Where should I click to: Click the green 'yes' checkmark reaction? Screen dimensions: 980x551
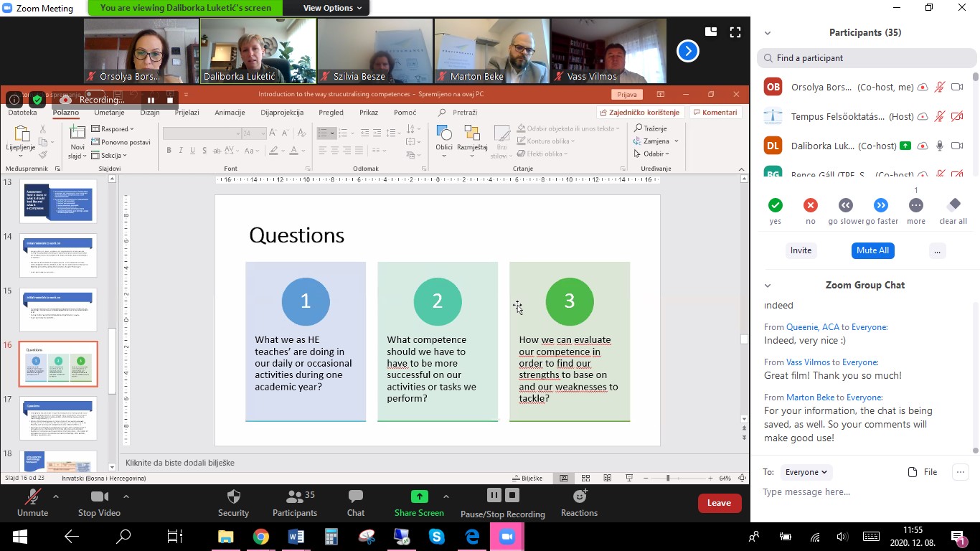click(776, 205)
